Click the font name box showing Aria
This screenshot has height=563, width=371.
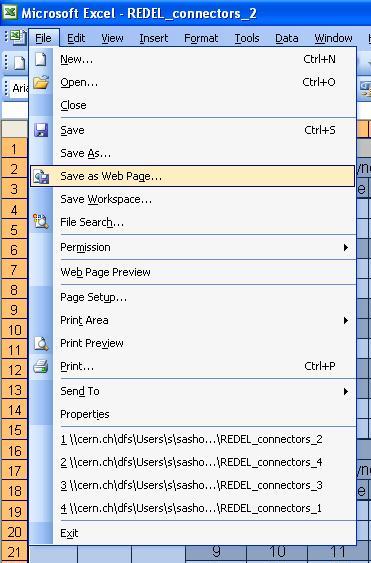pos(20,88)
